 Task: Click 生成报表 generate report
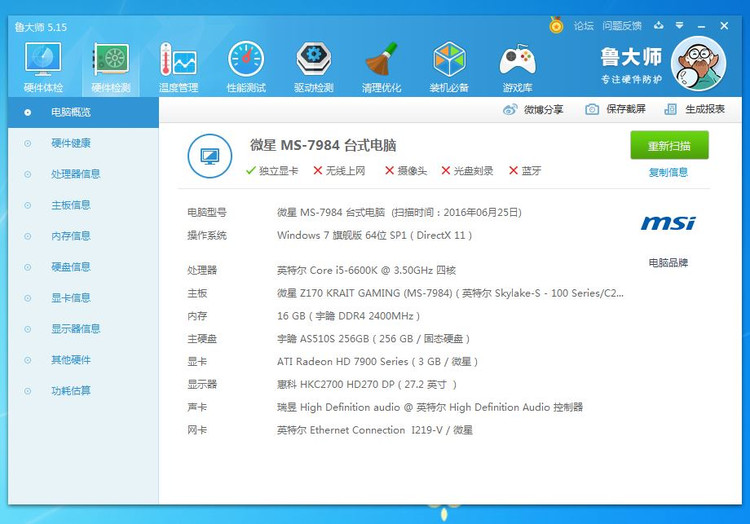(x=695, y=109)
